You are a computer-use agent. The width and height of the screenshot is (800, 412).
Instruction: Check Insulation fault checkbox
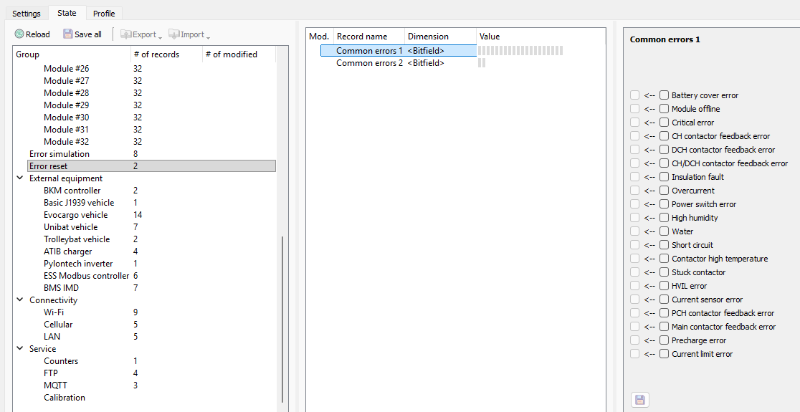pyautogui.click(x=664, y=176)
